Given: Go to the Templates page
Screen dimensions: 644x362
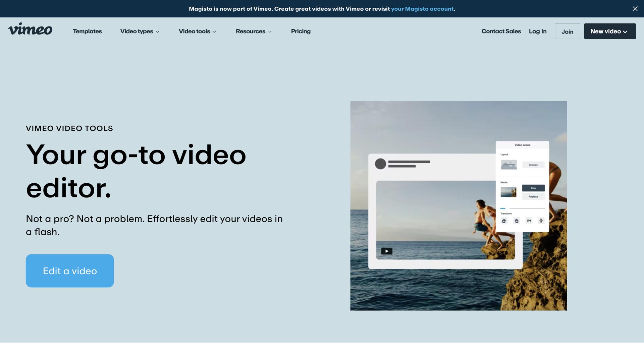Looking at the screenshot, I should (x=87, y=32).
